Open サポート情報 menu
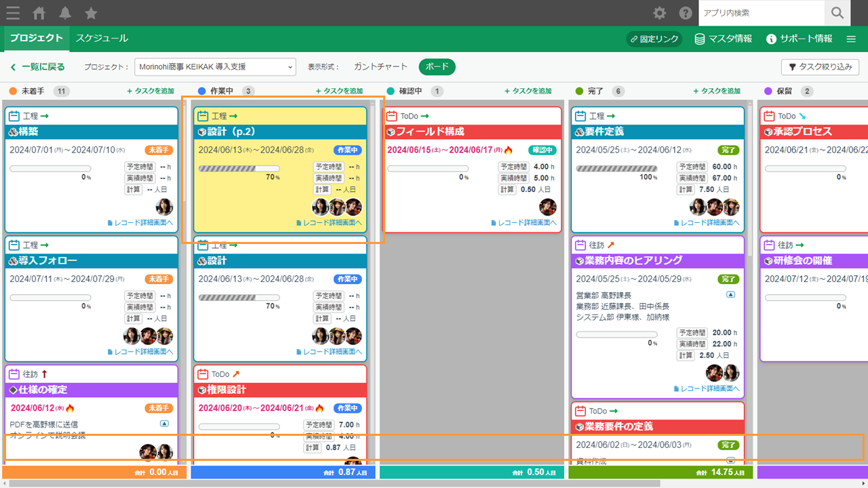 click(799, 39)
